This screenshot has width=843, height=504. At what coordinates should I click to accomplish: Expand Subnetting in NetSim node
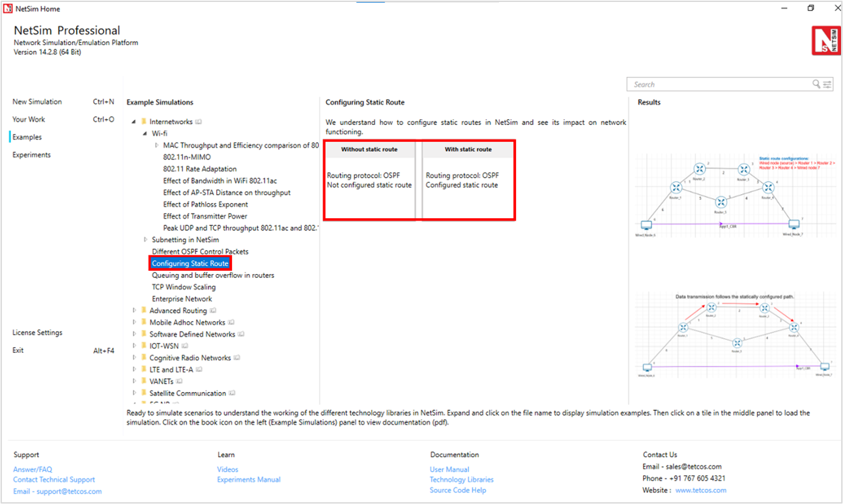(x=145, y=240)
